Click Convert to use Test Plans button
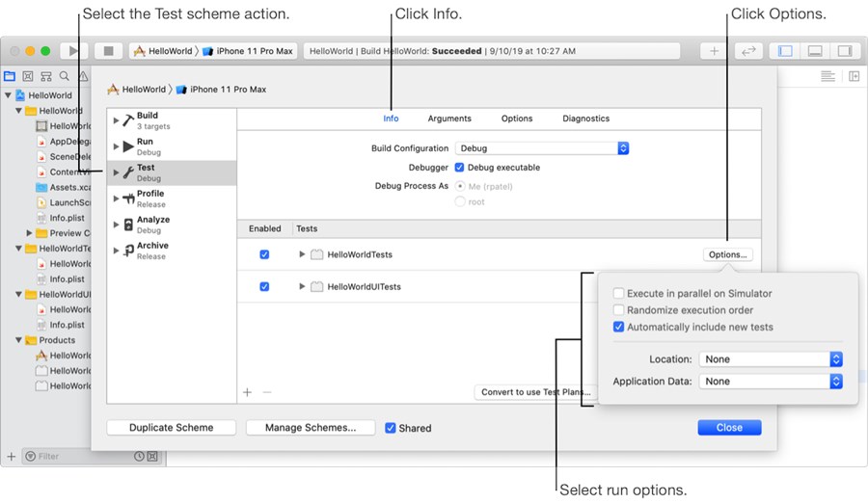Screen dimensions: 868x503 (536, 392)
